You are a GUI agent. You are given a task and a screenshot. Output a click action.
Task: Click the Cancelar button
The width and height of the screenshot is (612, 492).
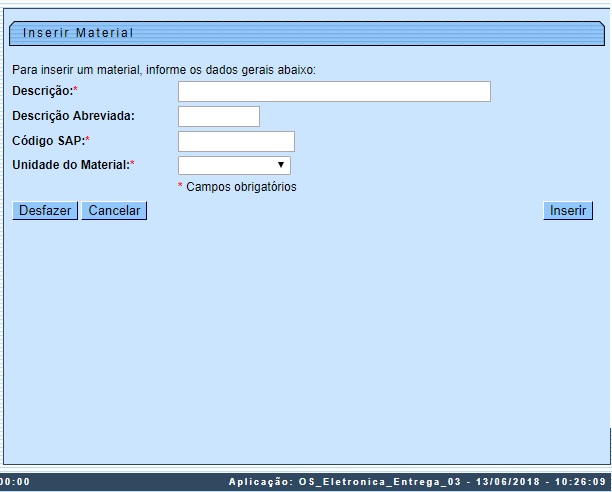[114, 211]
